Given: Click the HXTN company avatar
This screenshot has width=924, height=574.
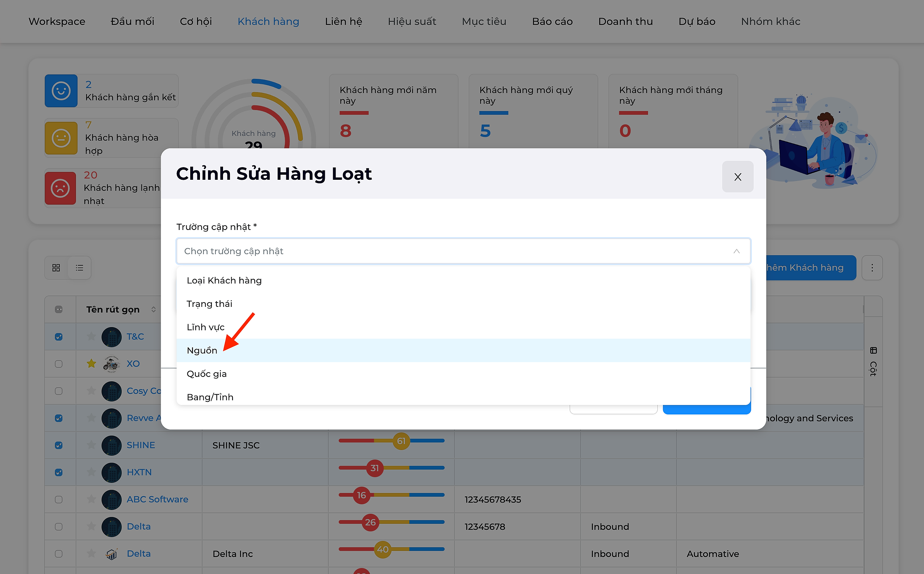Looking at the screenshot, I should point(112,472).
